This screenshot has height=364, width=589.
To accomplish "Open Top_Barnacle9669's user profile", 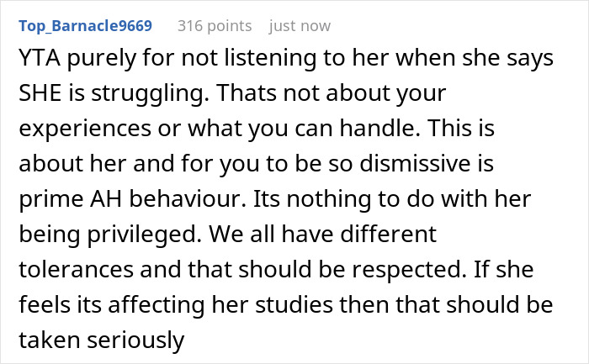I will (x=86, y=26).
